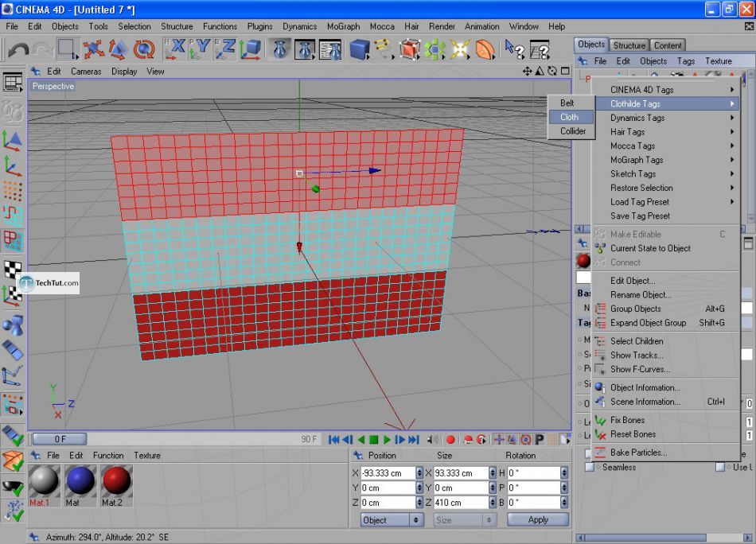
Task: Select the red Mat.2 material swatch
Action: (x=117, y=481)
